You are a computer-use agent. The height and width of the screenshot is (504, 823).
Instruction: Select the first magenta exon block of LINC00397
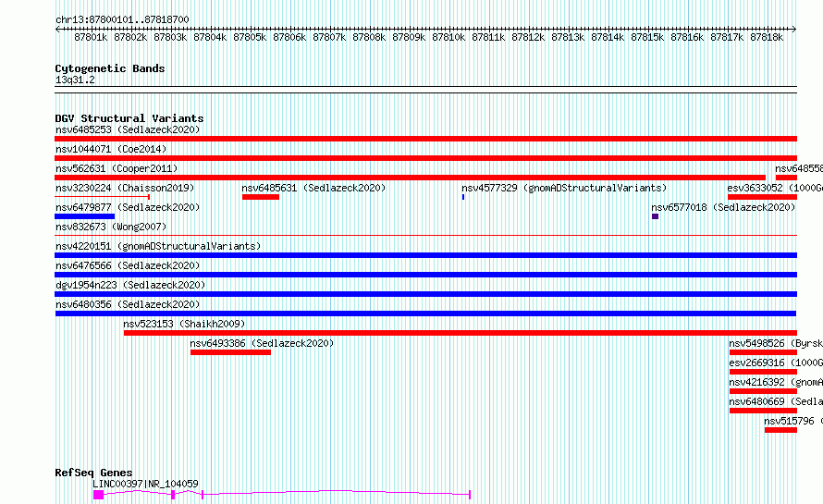[x=99, y=495]
